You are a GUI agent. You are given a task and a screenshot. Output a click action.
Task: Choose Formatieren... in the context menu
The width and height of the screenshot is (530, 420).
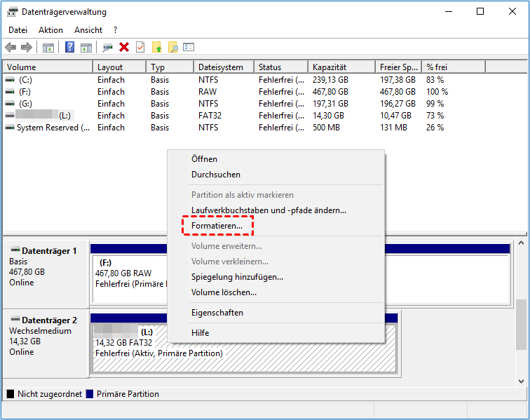coord(217,226)
